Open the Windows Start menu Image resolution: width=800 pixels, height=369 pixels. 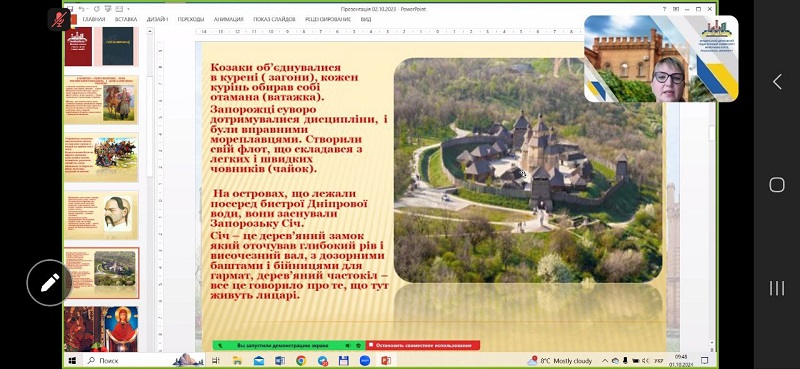point(72,361)
